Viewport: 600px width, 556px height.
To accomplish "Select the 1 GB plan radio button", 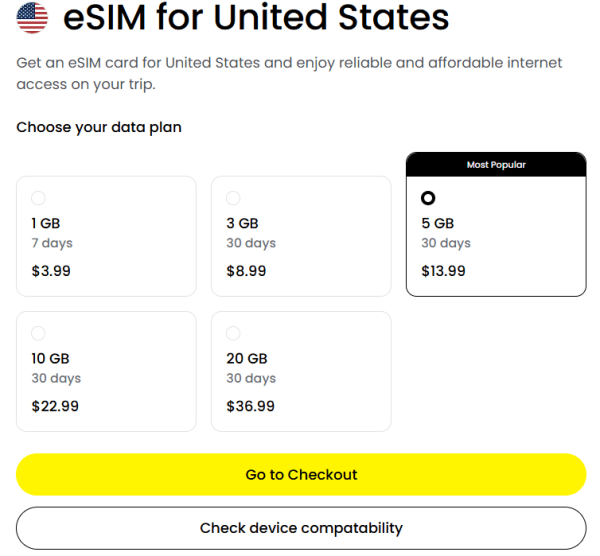I will pyautogui.click(x=39, y=198).
